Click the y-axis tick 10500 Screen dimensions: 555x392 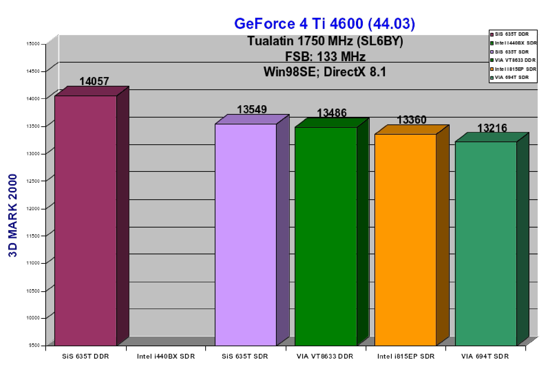pyautogui.click(x=33, y=291)
